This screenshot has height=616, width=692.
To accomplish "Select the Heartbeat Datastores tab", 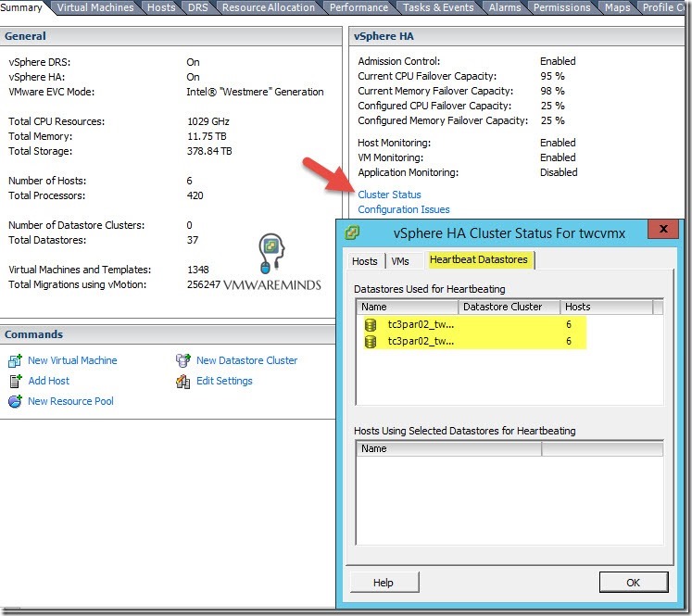I will [479, 259].
